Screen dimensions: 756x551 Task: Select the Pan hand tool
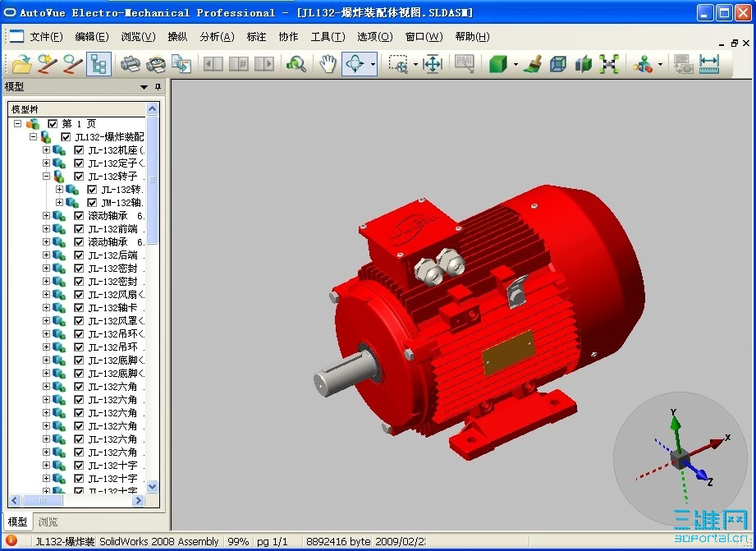pos(328,64)
